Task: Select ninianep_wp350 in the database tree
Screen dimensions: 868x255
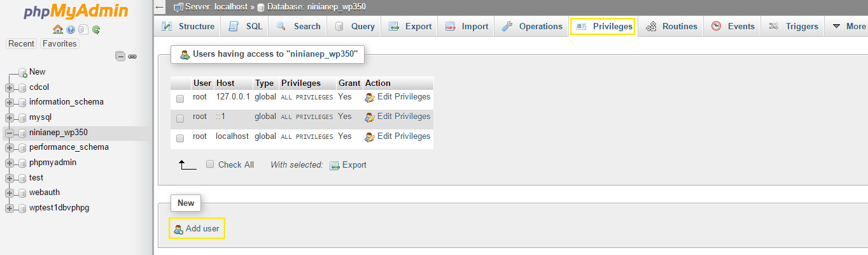Action: pos(59,133)
